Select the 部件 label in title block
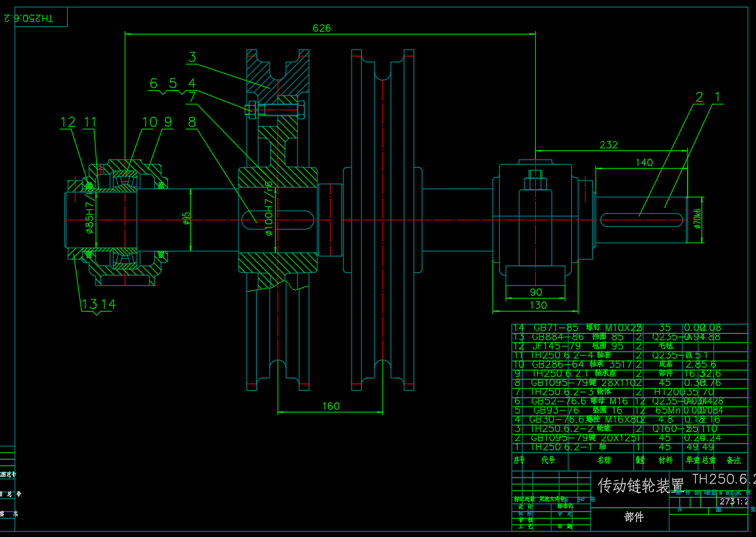Viewport: 756px width, 537px height. 634,517
